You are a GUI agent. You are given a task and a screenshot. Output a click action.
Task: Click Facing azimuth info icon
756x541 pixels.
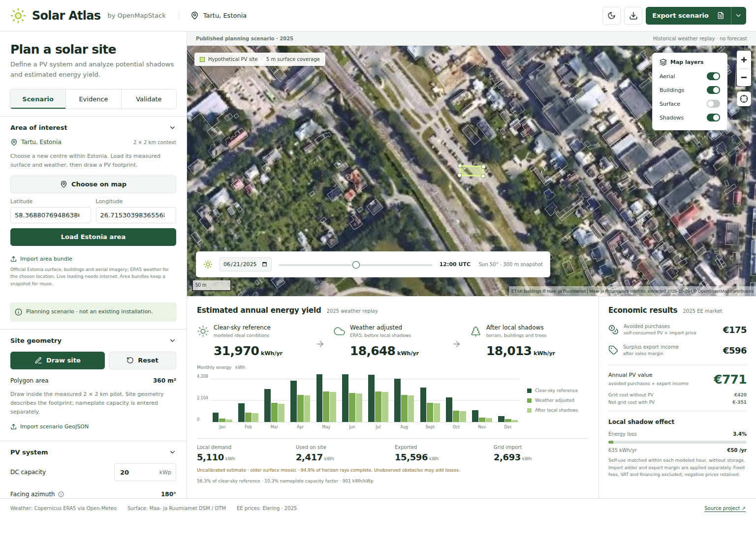click(x=61, y=494)
